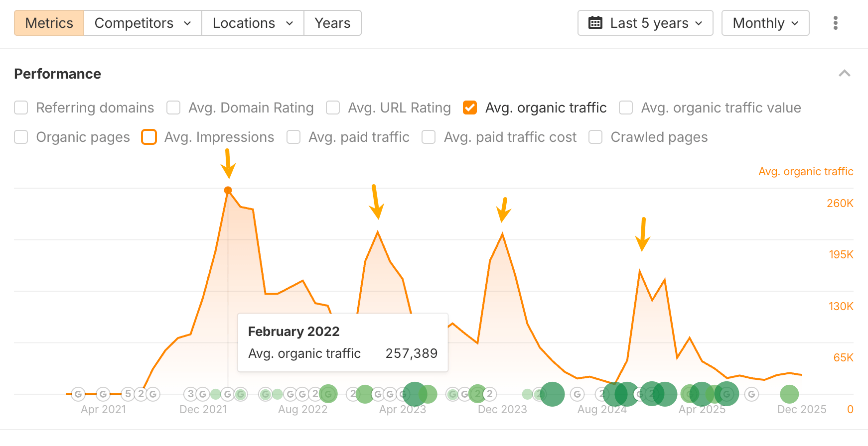The image size is (868, 446).
Task: Click the February 2022 tooltip title
Action: [x=293, y=332]
